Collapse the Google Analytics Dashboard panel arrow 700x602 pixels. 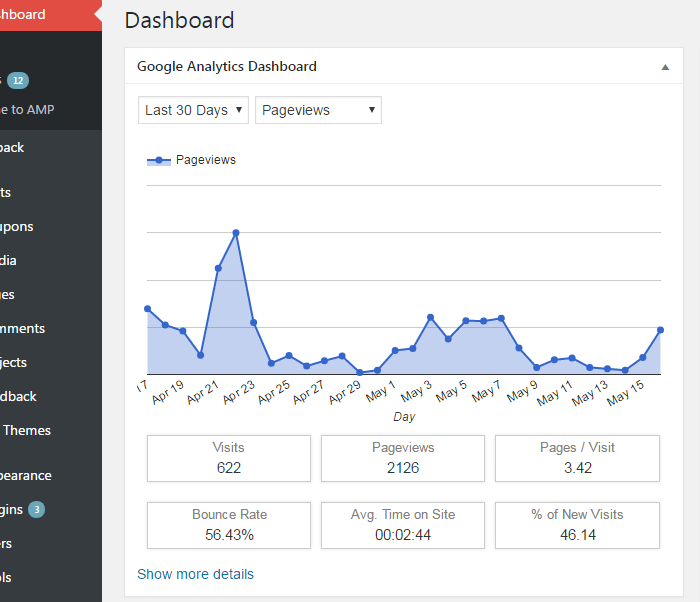point(665,67)
